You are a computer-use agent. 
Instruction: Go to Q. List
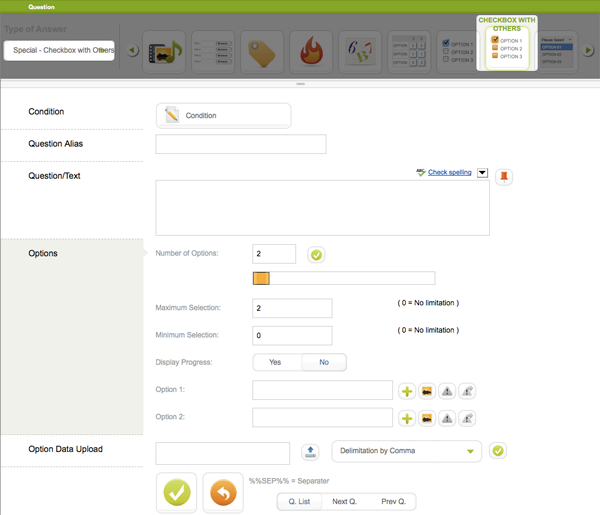tap(299, 501)
